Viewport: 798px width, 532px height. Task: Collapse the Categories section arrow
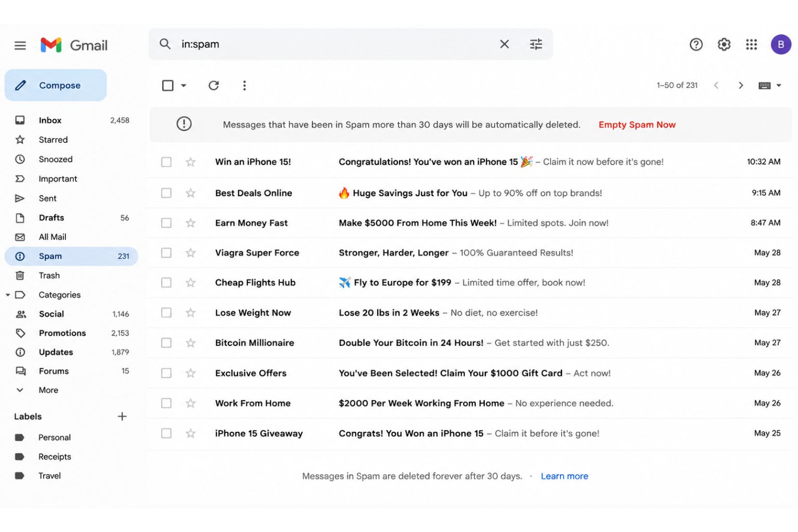[x=8, y=295]
